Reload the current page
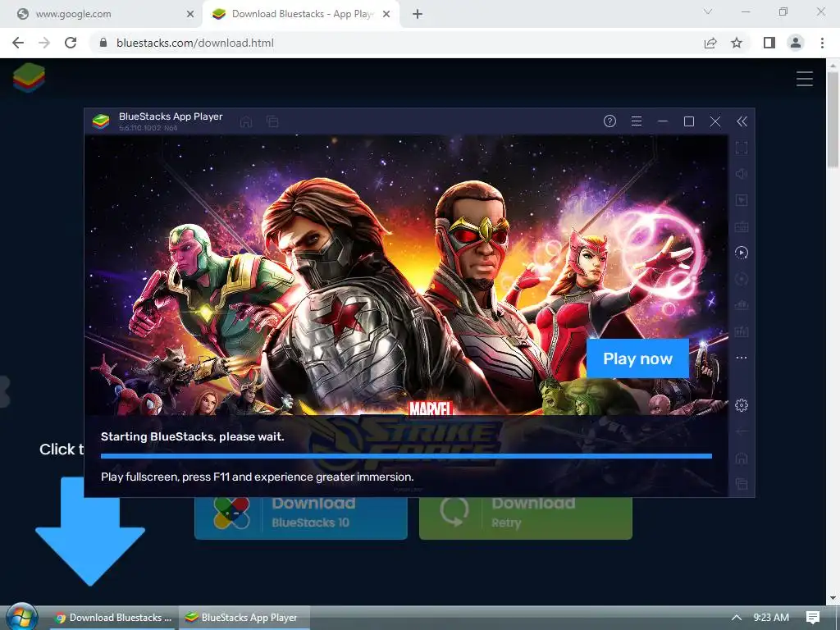Viewport: 840px width, 630px height. (x=71, y=43)
